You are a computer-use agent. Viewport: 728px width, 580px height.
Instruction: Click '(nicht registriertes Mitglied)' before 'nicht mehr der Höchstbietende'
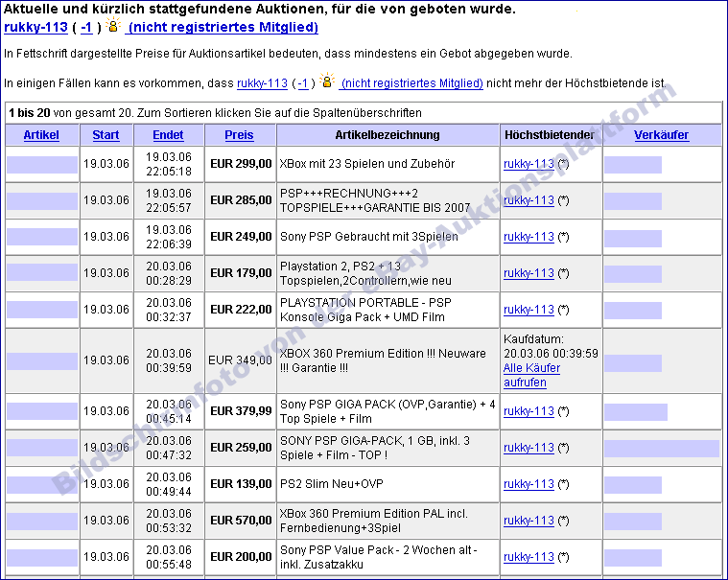pyautogui.click(x=411, y=83)
